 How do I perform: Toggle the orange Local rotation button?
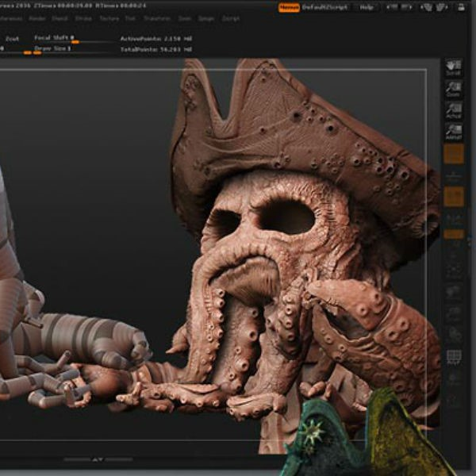coord(454,196)
